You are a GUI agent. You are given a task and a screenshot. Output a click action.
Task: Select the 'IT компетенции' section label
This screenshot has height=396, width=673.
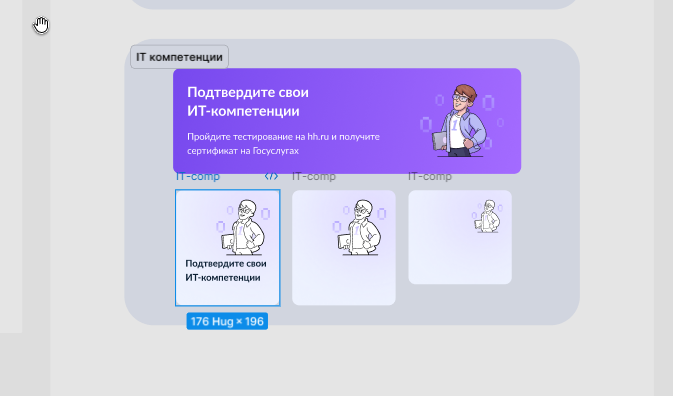(x=179, y=57)
